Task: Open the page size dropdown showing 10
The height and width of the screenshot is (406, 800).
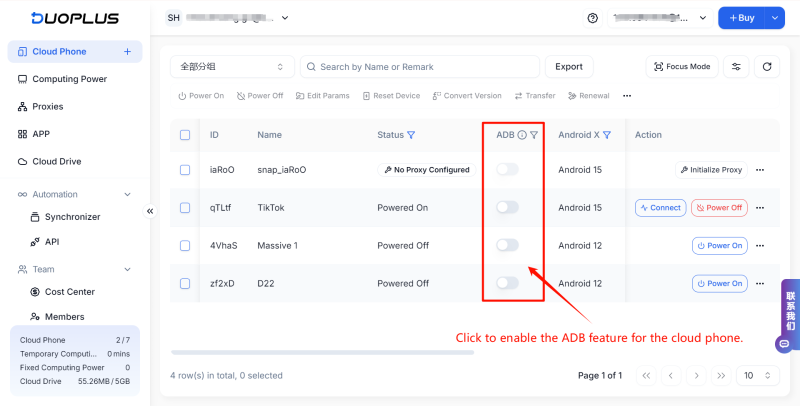Action: 757,376
